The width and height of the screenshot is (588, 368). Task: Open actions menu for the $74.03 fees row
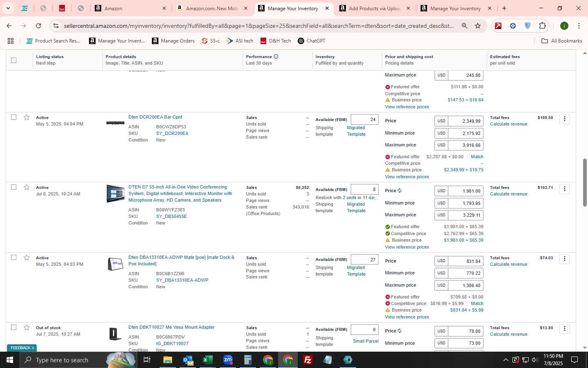coord(565,259)
